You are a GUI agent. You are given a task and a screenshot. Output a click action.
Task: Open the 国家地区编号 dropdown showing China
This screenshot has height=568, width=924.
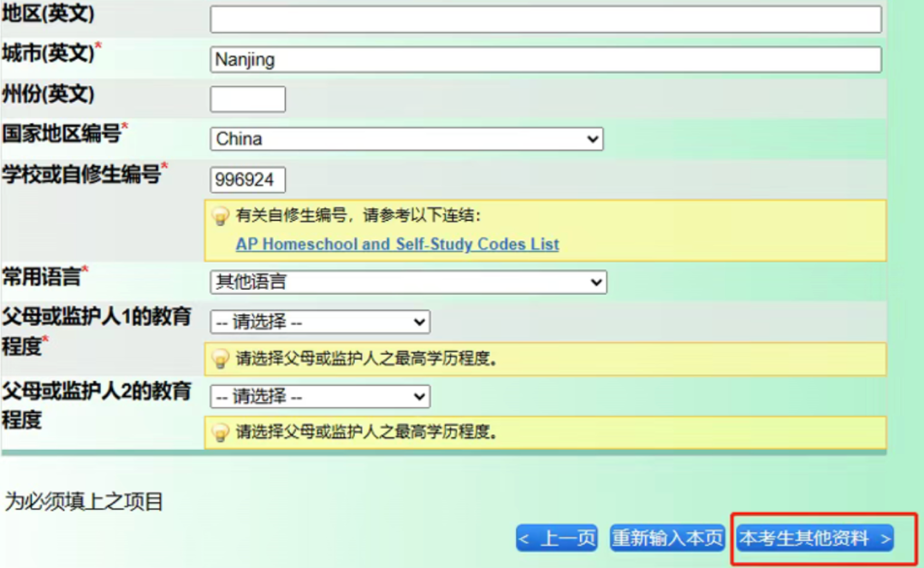(x=406, y=139)
